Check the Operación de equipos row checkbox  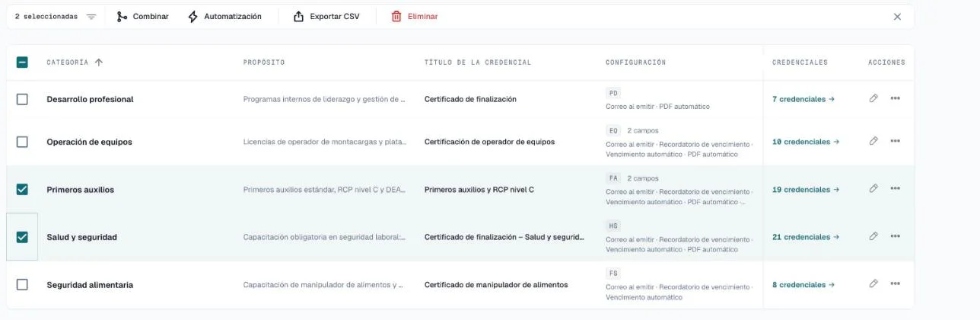[22, 142]
